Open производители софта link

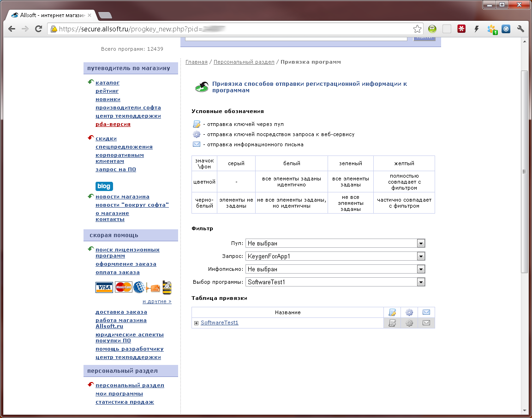pos(128,107)
